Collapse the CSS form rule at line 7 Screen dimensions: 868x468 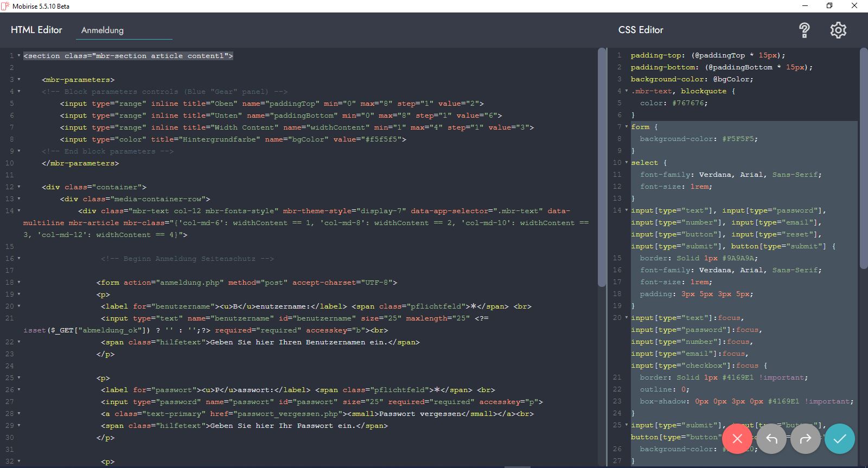[x=627, y=127]
